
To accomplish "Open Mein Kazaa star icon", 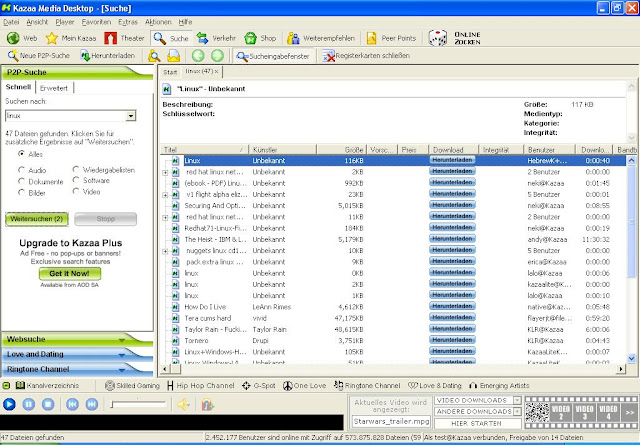I will [x=52, y=38].
